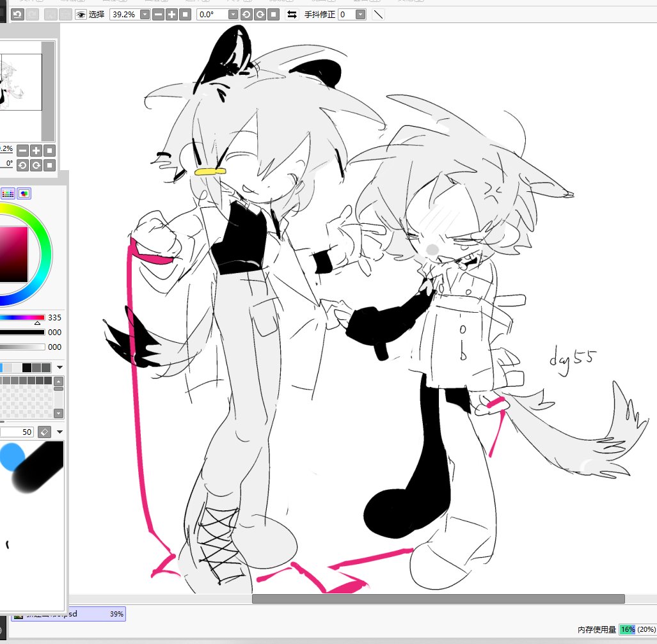Zoom in using navigator plus button
This screenshot has height=644, width=657.
(36, 150)
